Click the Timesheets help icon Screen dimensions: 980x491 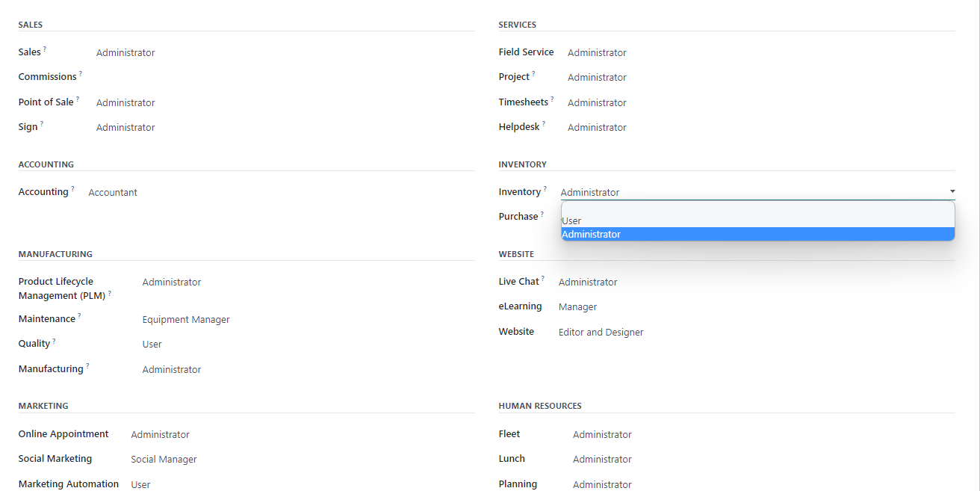(x=553, y=98)
